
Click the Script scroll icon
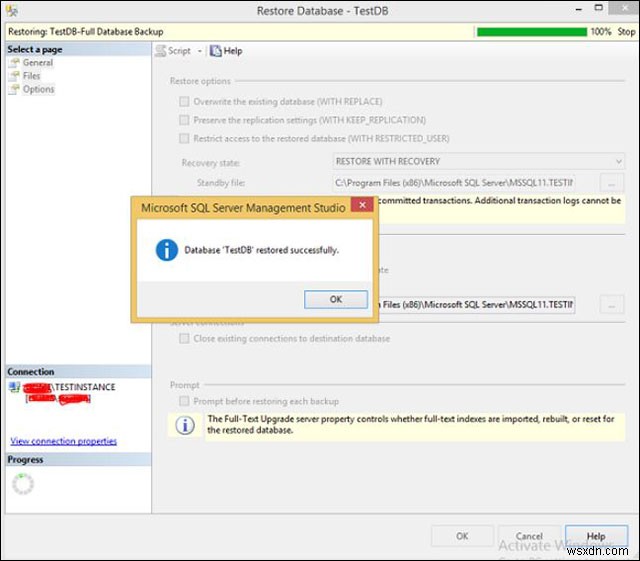[161, 51]
